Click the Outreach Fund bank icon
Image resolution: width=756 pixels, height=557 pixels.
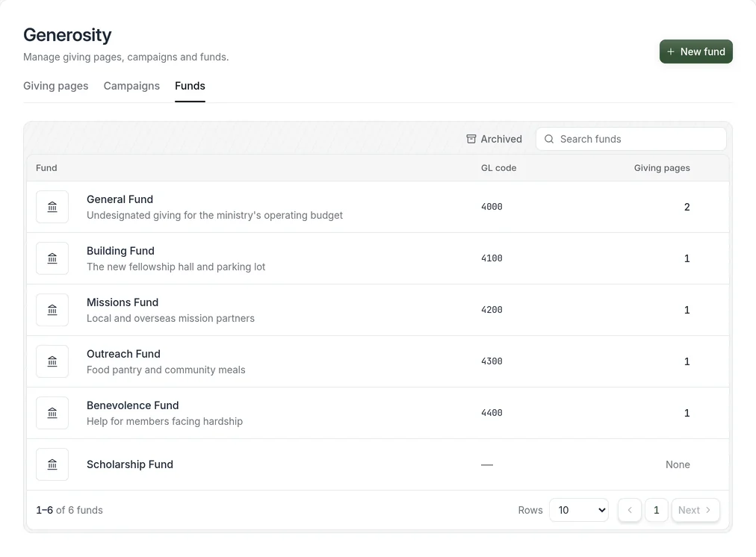click(52, 362)
